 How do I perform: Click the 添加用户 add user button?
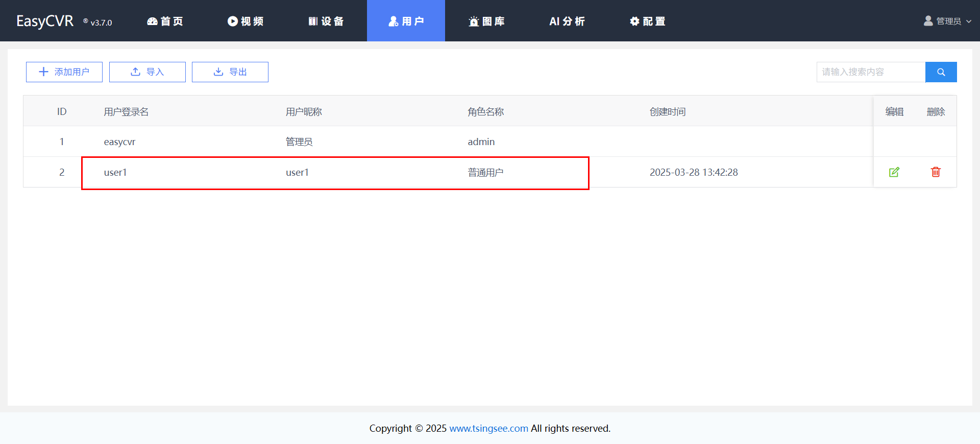click(x=64, y=72)
